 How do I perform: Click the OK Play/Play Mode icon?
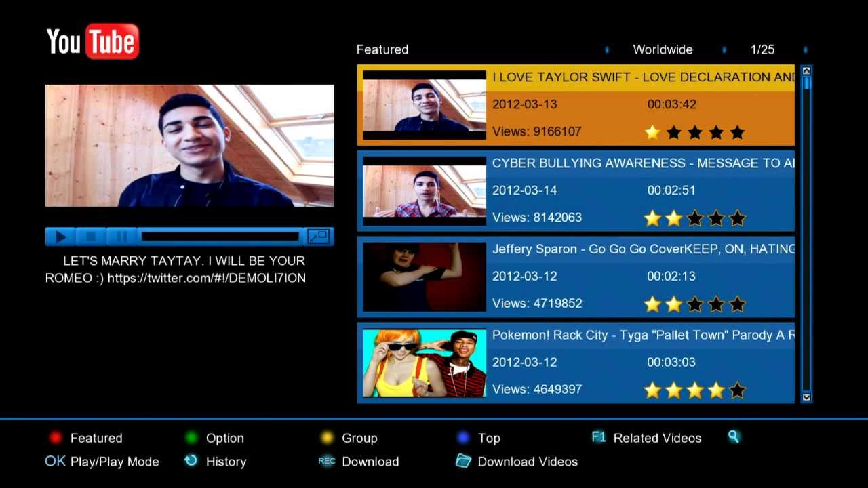click(x=56, y=461)
